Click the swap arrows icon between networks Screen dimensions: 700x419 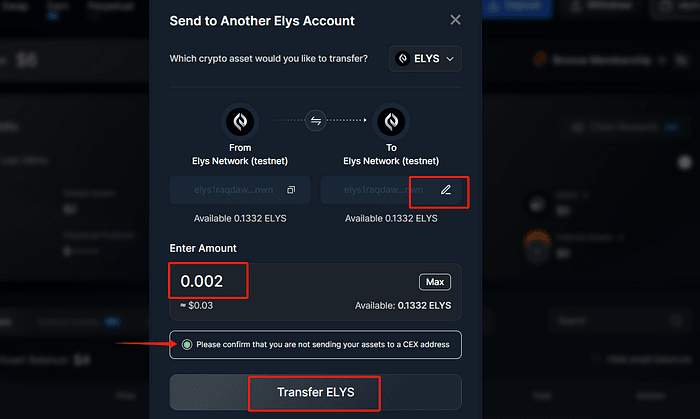(x=316, y=121)
